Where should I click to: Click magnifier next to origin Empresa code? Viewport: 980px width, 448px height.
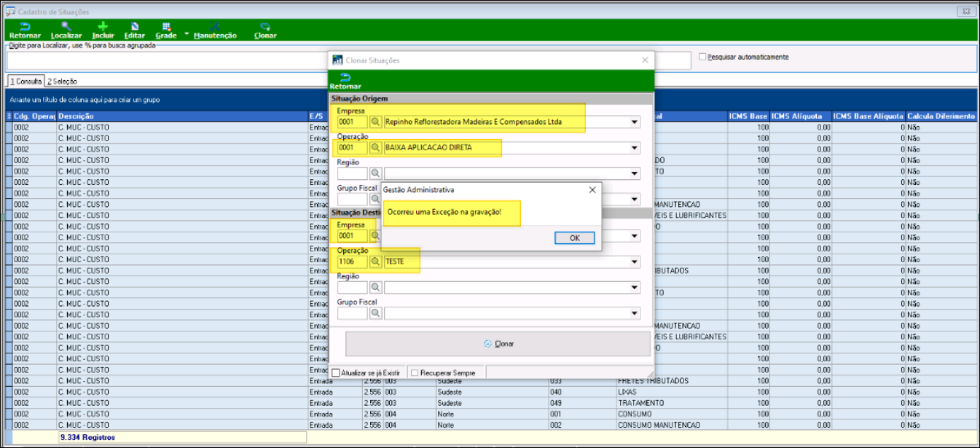375,122
